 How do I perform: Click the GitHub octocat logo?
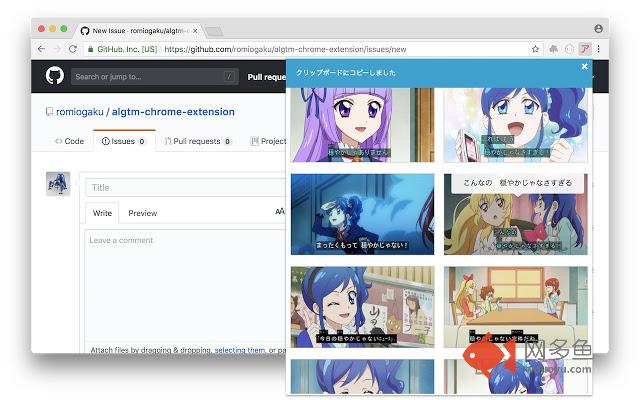pyautogui.click(x=55, y=76)
